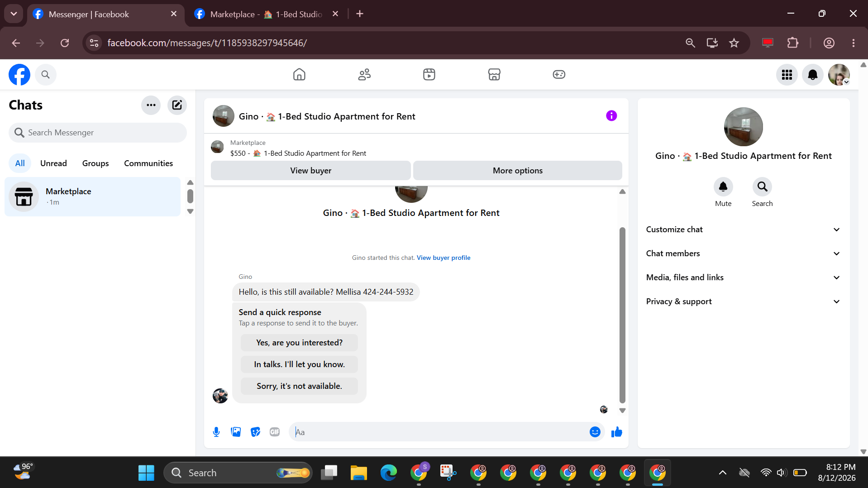The width and height of the screenshot is (868, 488).
Task: Launch Microsoft Edge from the taskbar
Action: [388, 473]
